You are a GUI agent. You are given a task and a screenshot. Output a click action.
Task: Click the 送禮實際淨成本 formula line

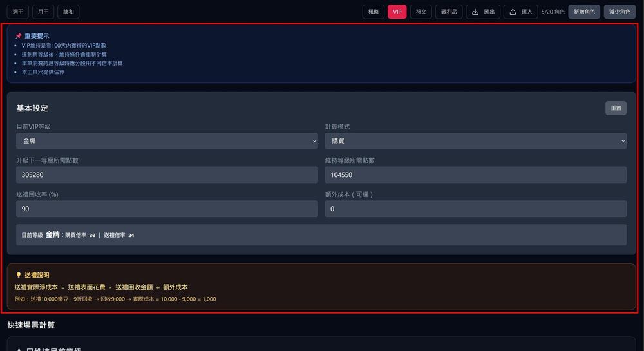click(101, 287)
